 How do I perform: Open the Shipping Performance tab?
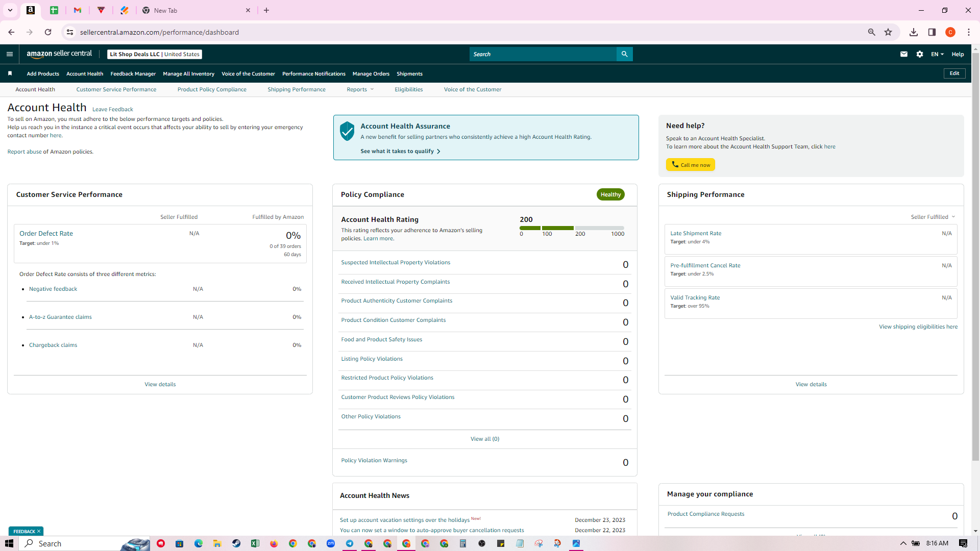point(297,89)
